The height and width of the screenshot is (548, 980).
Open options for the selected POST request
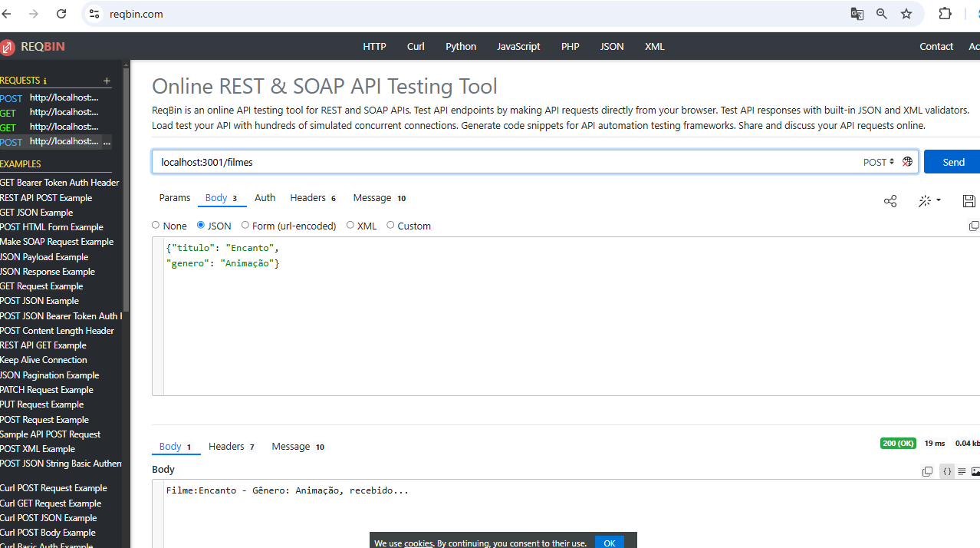click(107, 142)
